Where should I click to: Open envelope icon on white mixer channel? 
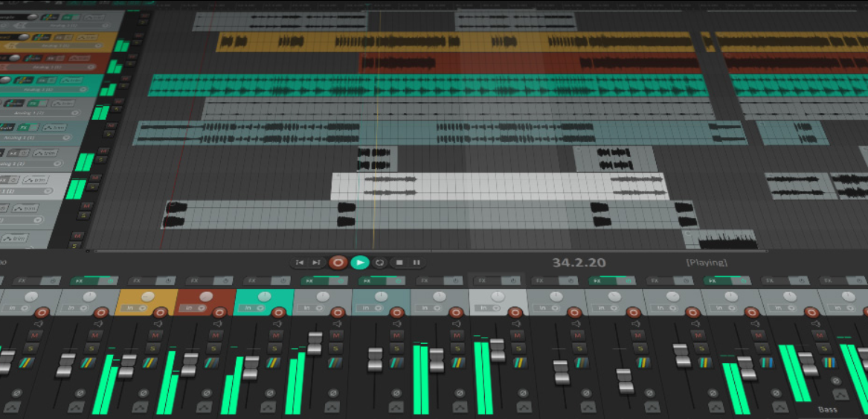click(524, 407)
